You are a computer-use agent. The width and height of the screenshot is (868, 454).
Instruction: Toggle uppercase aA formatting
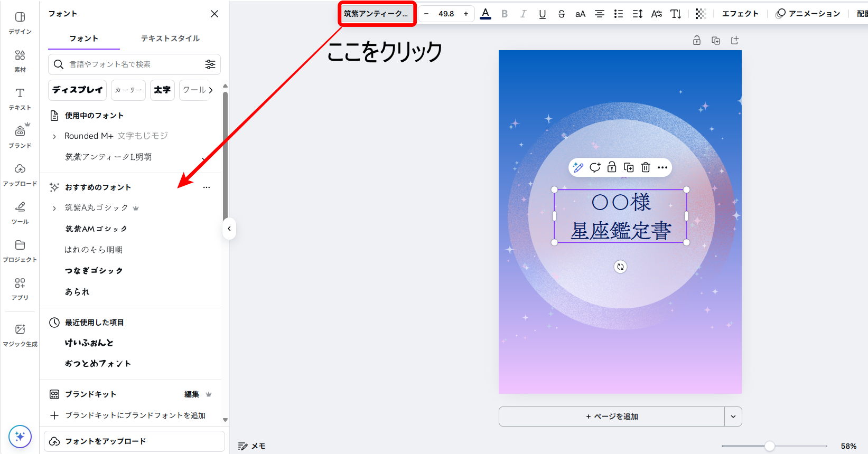580,14
